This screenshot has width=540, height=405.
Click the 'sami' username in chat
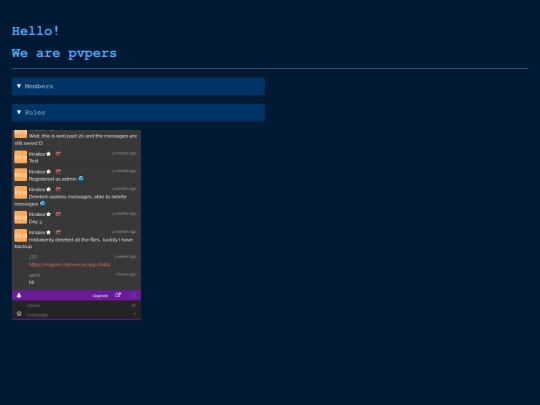point(34,275)
